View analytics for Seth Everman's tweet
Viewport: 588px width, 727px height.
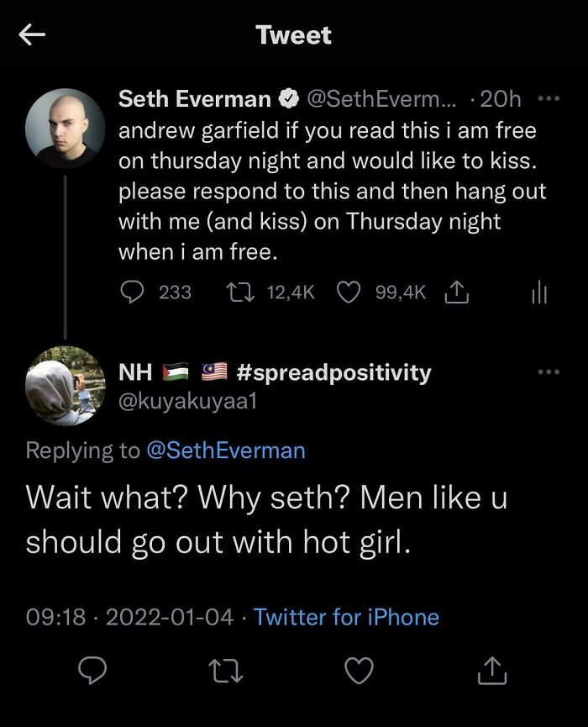[539, 292]
